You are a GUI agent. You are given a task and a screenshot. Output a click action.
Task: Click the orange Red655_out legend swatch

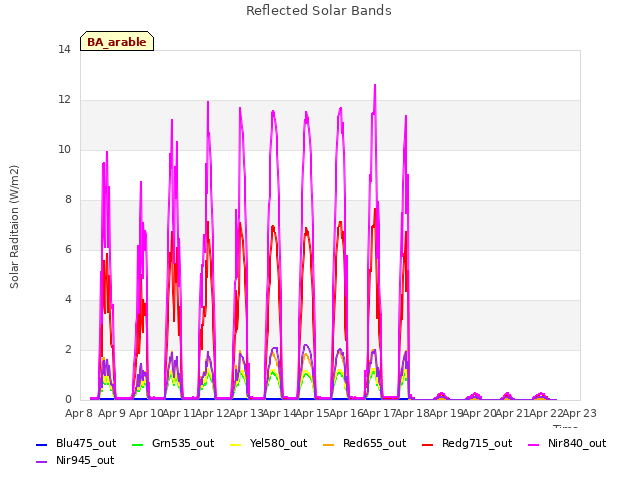[x=329, y=445]
